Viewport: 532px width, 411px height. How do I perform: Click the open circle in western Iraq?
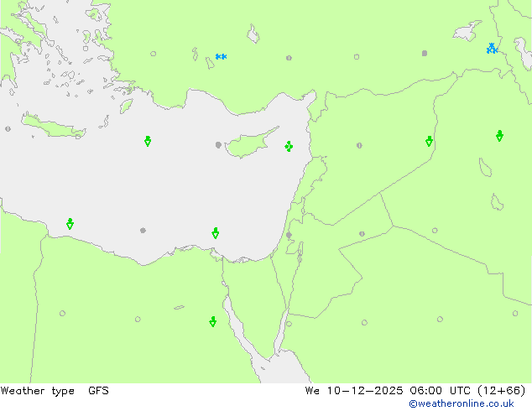click(435, 231)
